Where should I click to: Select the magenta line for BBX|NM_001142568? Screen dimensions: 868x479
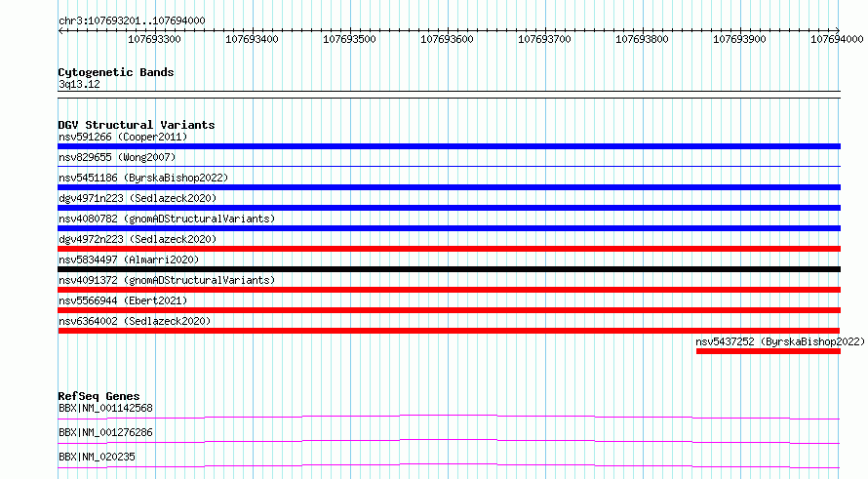point(449,417)
